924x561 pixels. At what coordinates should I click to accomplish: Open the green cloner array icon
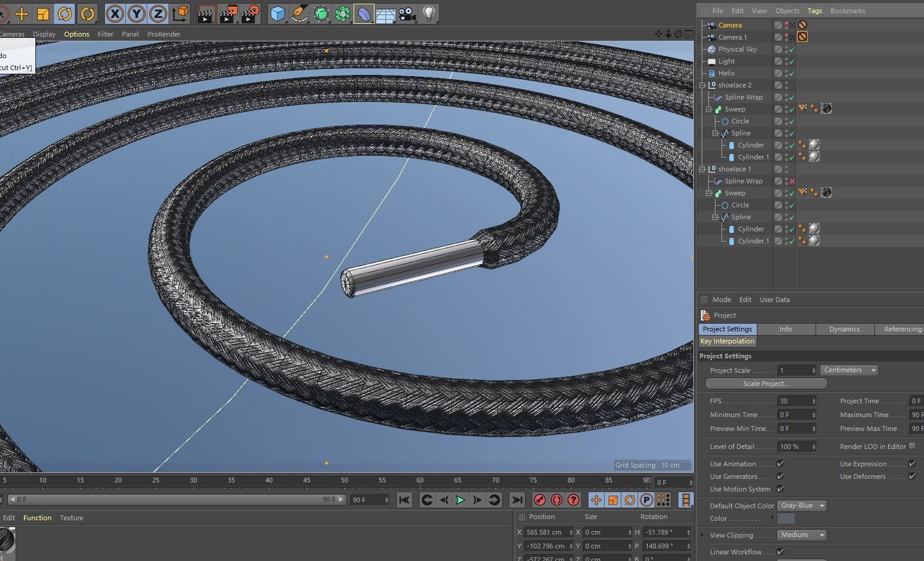342,13
